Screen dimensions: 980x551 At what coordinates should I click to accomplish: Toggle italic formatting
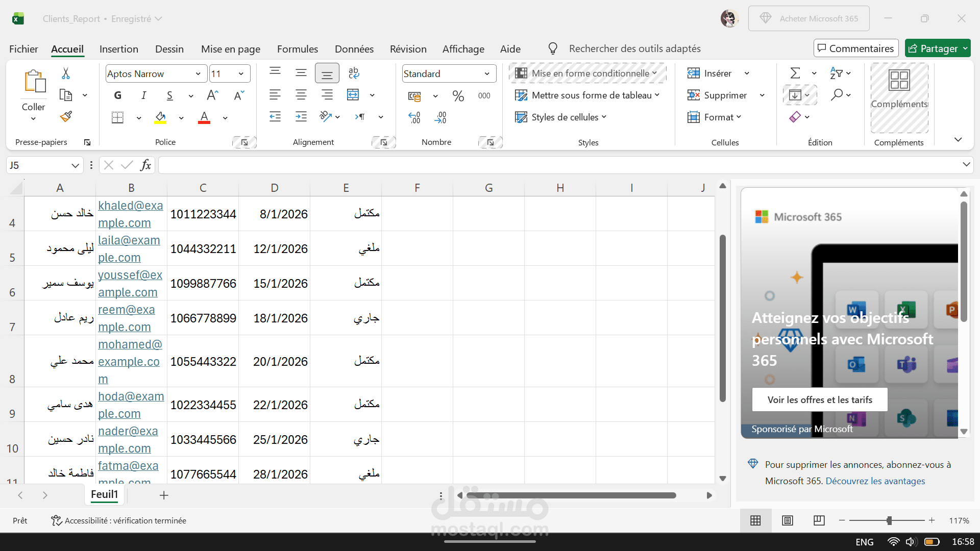coord(144,95)
